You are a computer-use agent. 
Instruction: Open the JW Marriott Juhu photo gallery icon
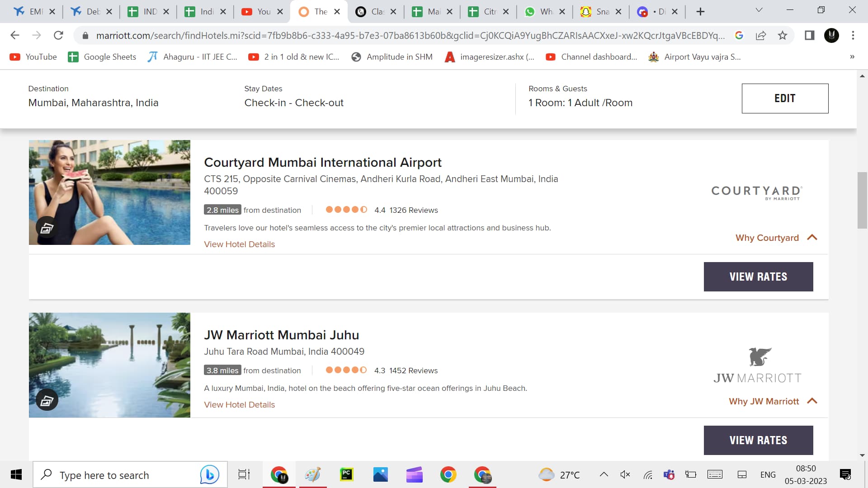pyautogui.click(x=47, y=400)
